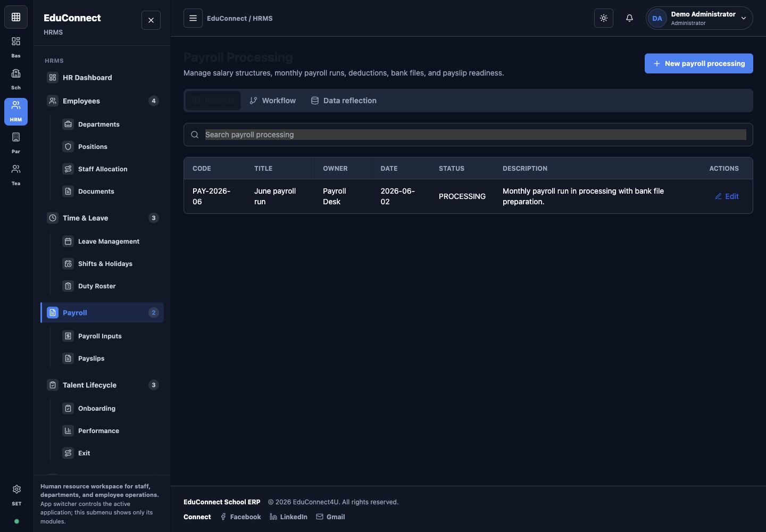Screen dimensions: 766x532
Task: Click the Leave Management calendar icon
Action: 68,242
